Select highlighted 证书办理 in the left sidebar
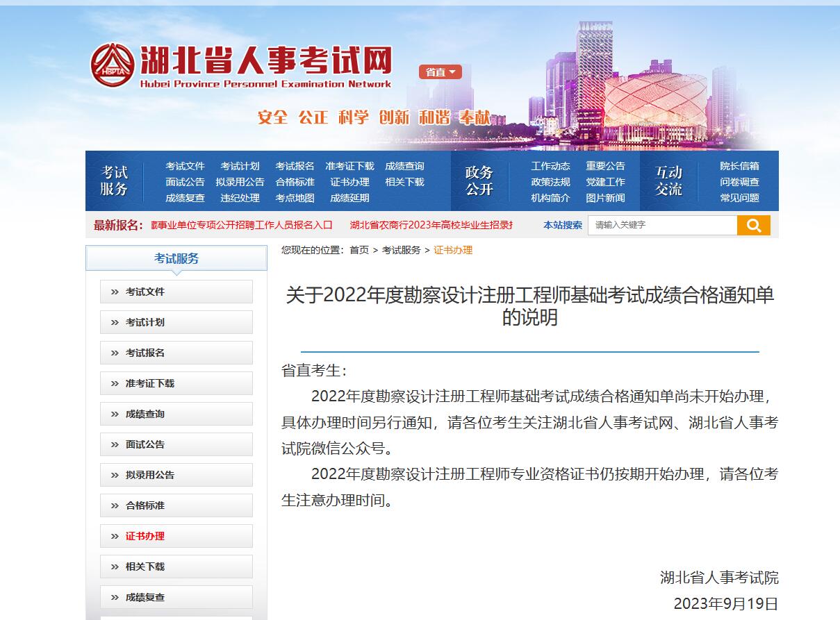 [176, 536]
